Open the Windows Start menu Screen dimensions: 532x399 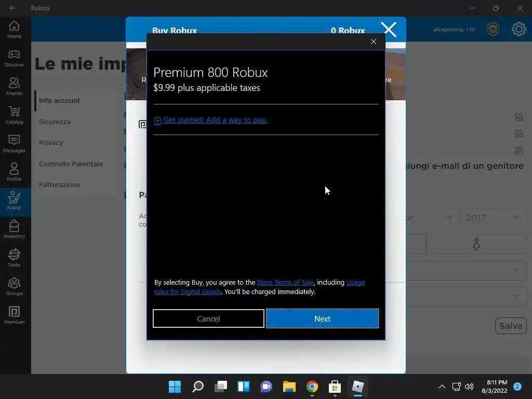[175, 387]
